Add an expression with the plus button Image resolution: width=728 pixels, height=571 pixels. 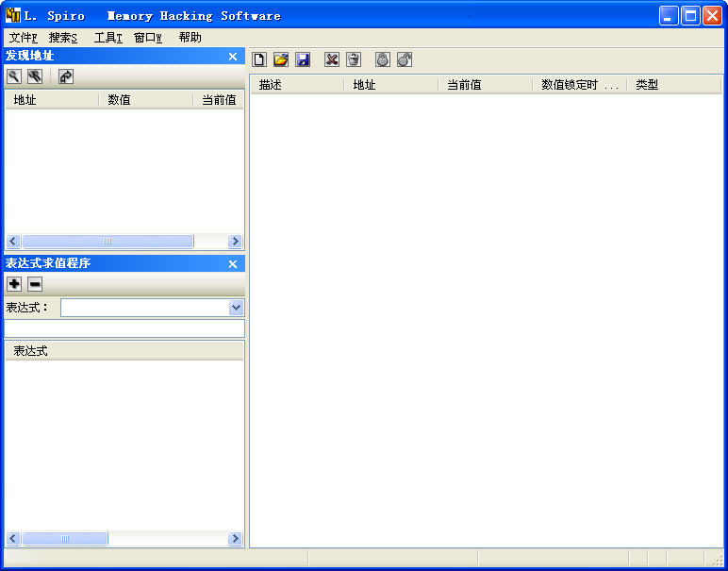pos(14,284)
